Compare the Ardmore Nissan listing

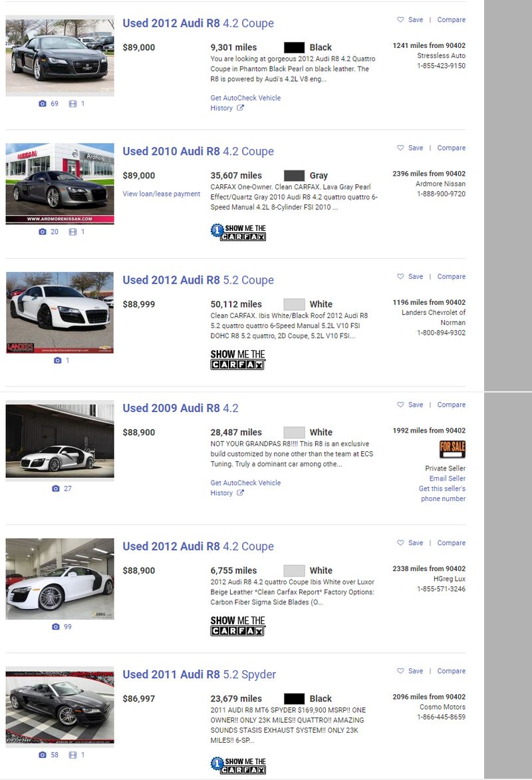(452, 148)
